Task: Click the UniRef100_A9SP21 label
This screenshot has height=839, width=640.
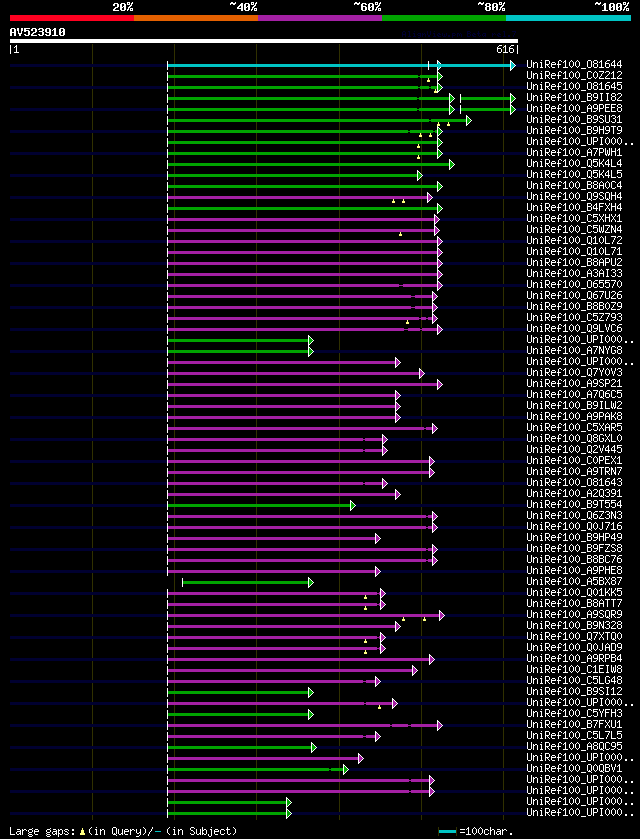Action: (x=574, y=383)
